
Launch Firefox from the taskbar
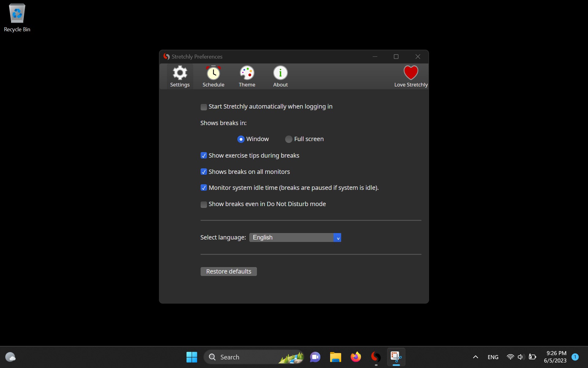[x=356, y=357]
